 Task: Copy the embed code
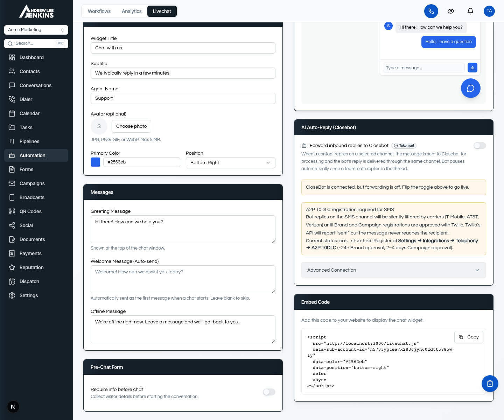[x=469, y=337]
